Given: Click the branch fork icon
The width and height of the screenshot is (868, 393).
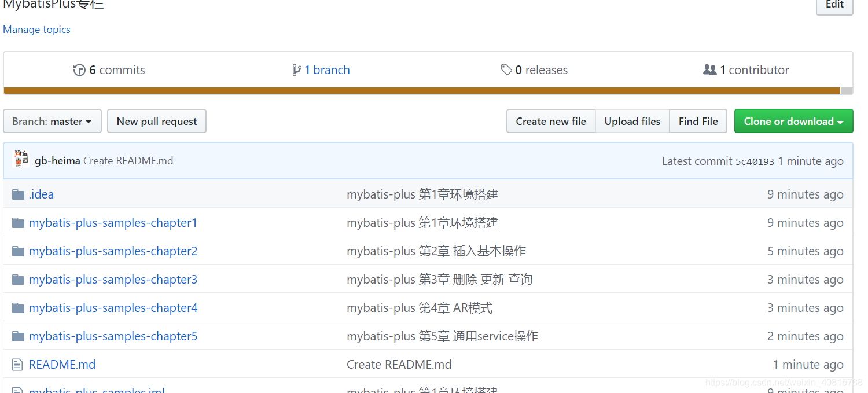Looking at the screenshot, I should (297, 70).
